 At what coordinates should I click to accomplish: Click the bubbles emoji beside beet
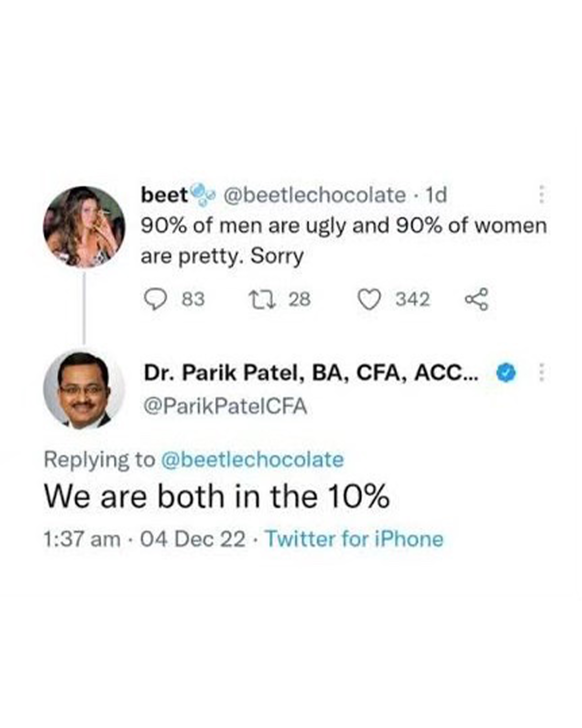(201, 194)
